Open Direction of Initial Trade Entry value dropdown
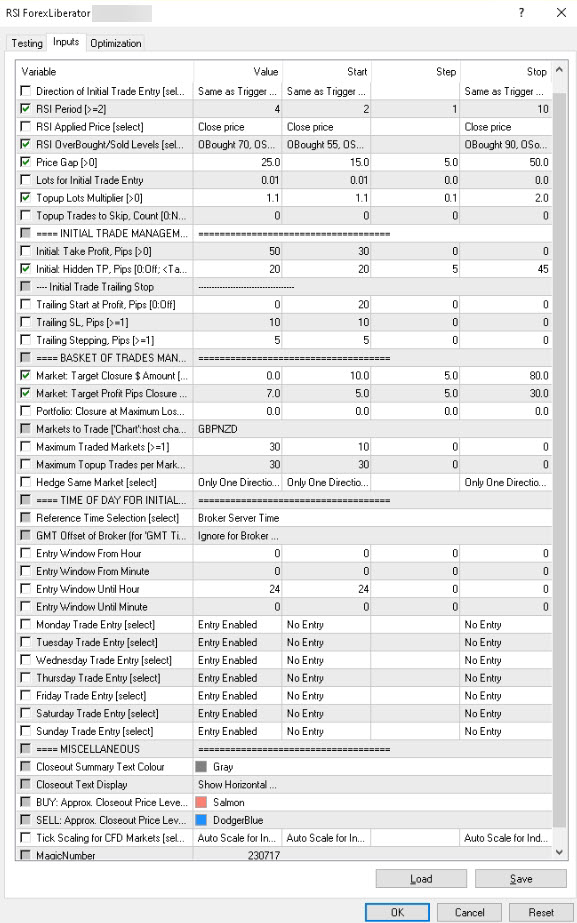577x923 pixels. (238, 91)
